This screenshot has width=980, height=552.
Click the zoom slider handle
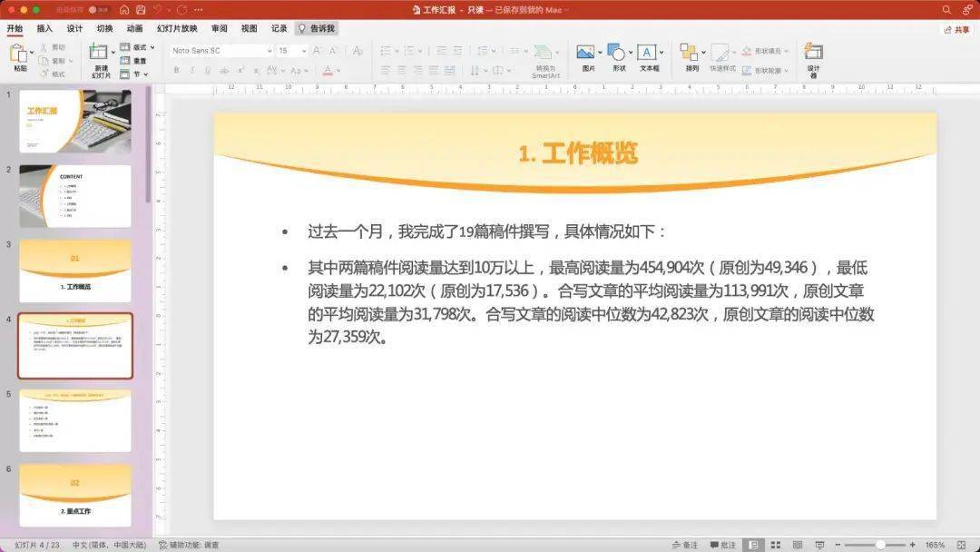pos(880,545)
